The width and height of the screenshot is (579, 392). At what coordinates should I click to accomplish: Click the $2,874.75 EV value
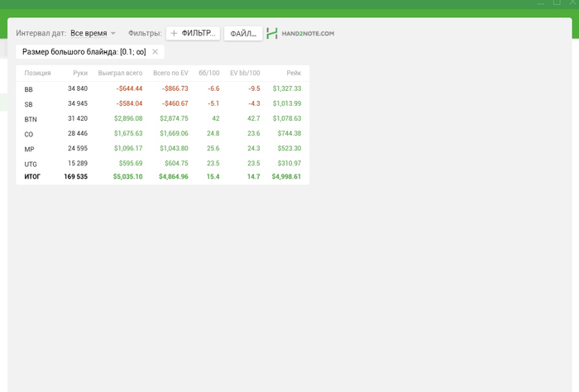[x=174, y=118]
